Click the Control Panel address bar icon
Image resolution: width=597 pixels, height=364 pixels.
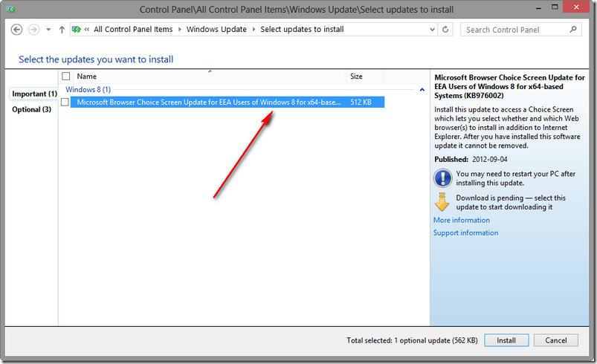click(x=77, y=30)
